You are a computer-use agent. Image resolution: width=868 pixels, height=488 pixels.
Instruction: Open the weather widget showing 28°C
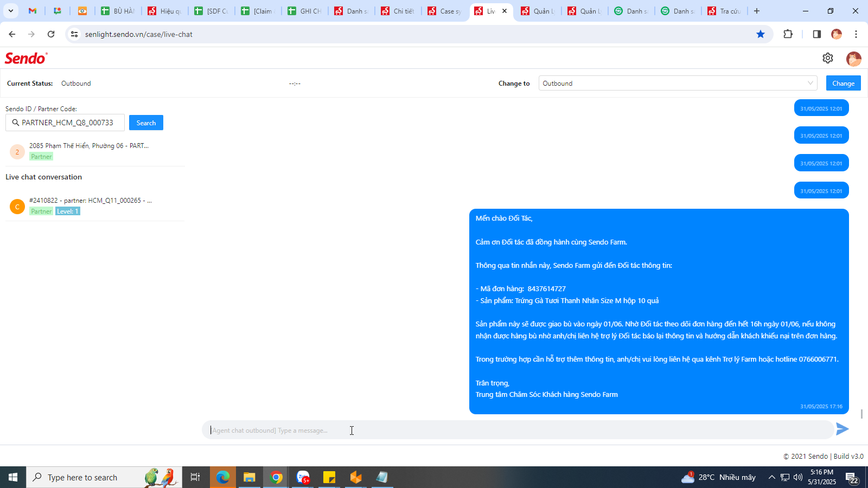719,477
